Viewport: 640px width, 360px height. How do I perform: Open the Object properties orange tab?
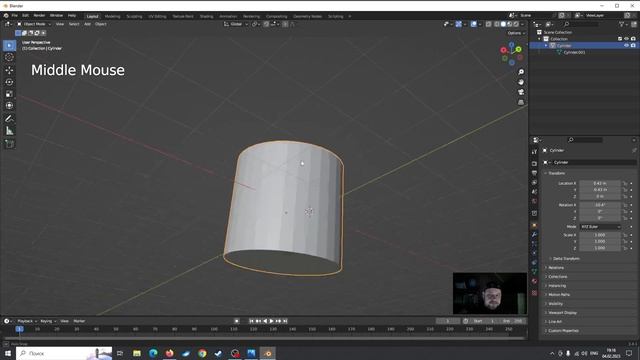(x=534, y=225)
